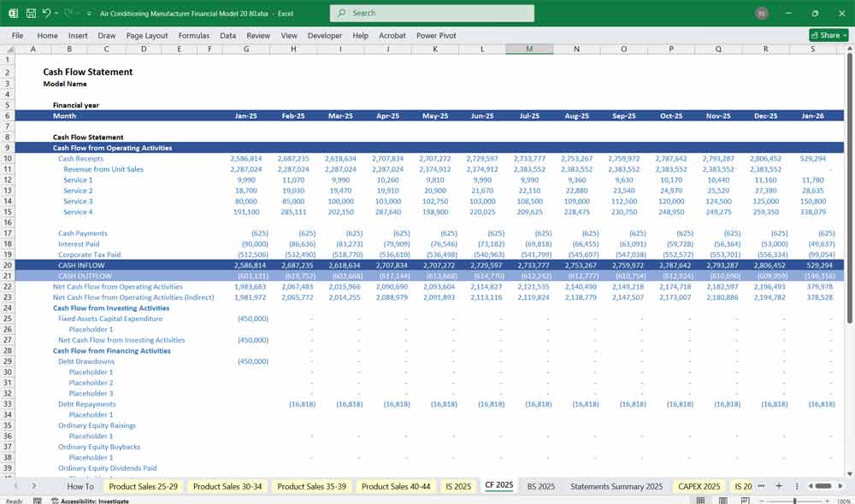The width and height of the screenshot is (855, 504).
Task: Click the Power Pivot menu item
Action: pos(439,35)
